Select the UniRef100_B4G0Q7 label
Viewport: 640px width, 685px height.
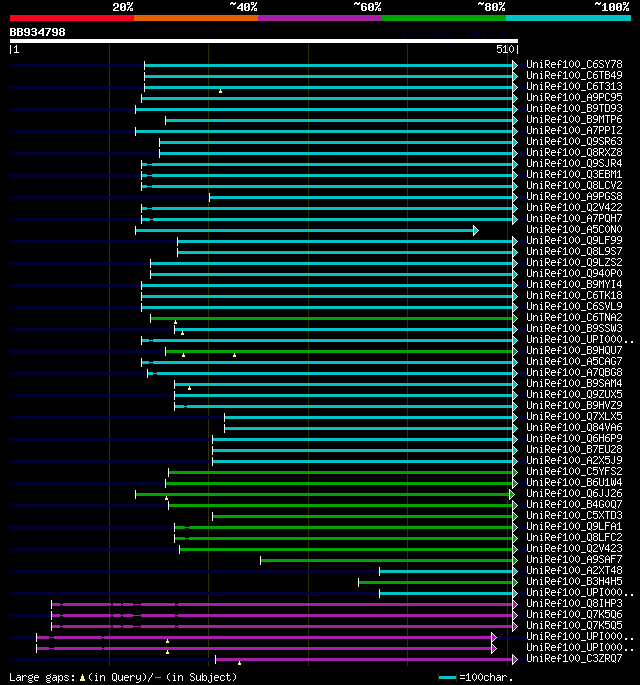click(x=574, y=504)
